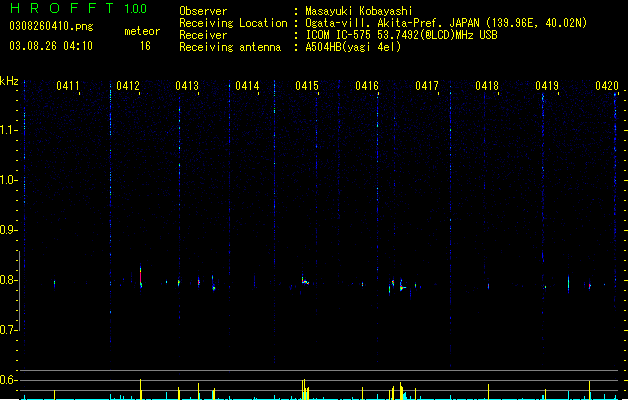The image size is (629, 400).
Task: Click the meteor count 16
Action: (145, 46)
